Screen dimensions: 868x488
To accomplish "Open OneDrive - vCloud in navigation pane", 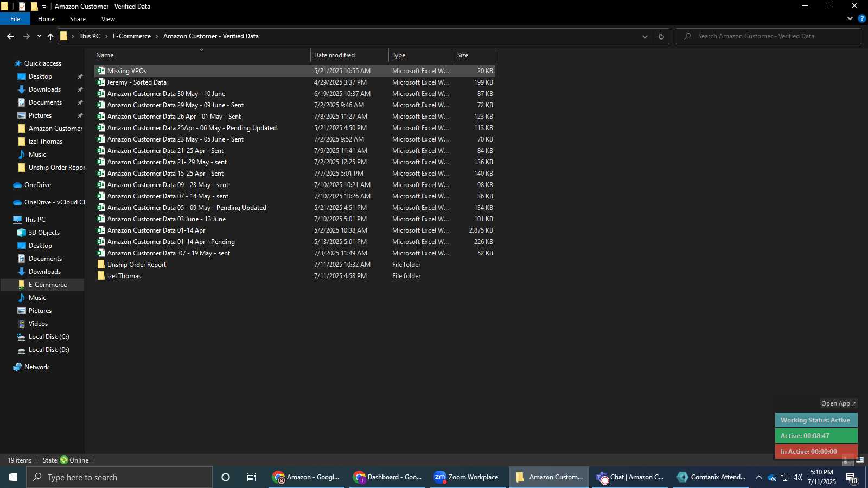I will click(x=54, y=202).
